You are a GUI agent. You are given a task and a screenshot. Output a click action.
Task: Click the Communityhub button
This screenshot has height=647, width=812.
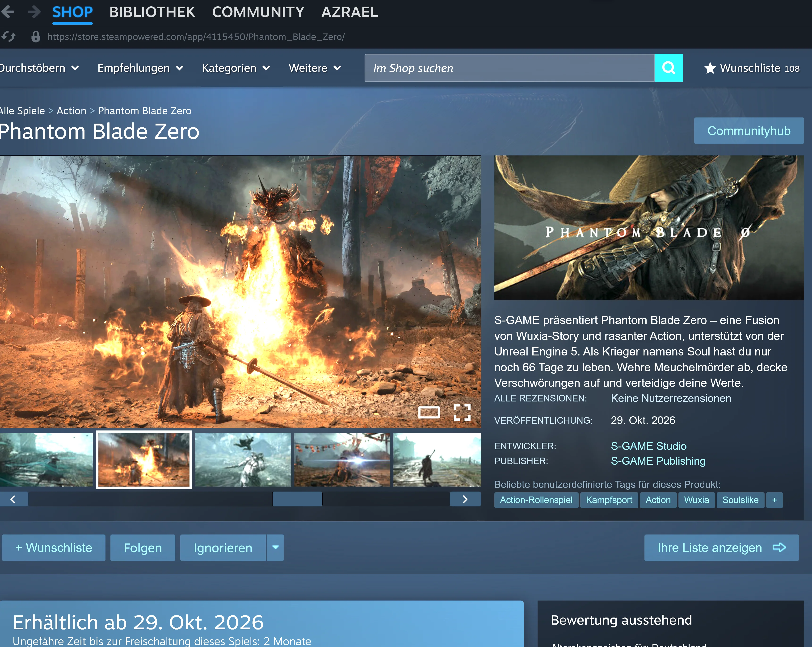(x=749, y=131)
